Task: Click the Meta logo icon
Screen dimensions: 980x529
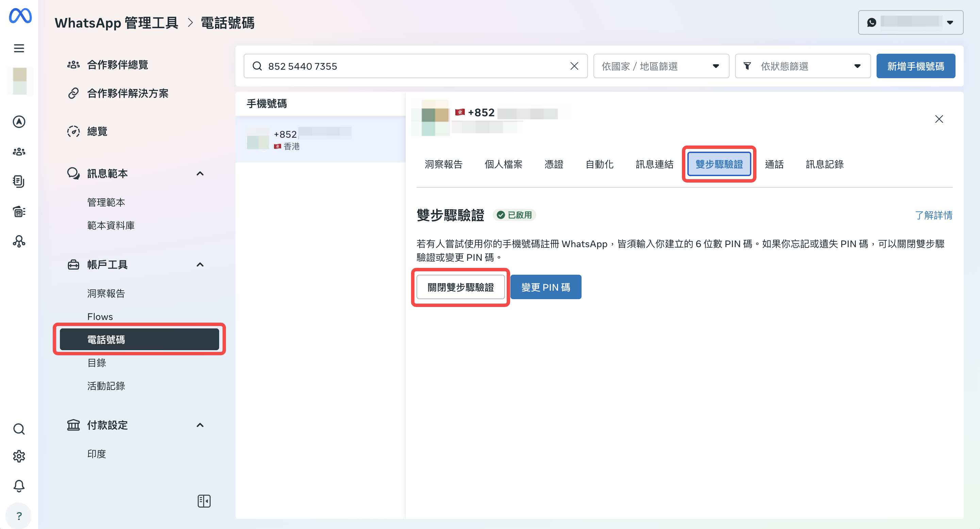Action: coord(20,16)
